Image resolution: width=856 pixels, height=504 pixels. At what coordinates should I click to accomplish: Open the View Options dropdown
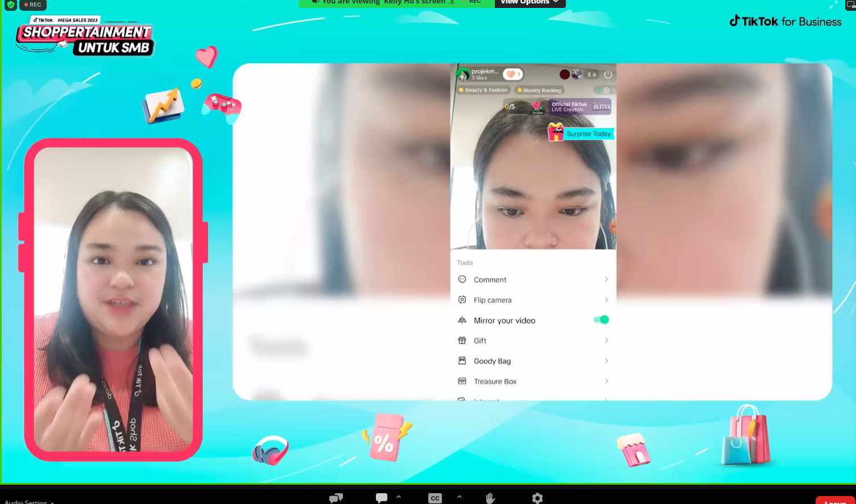click(x=530, y=3)
